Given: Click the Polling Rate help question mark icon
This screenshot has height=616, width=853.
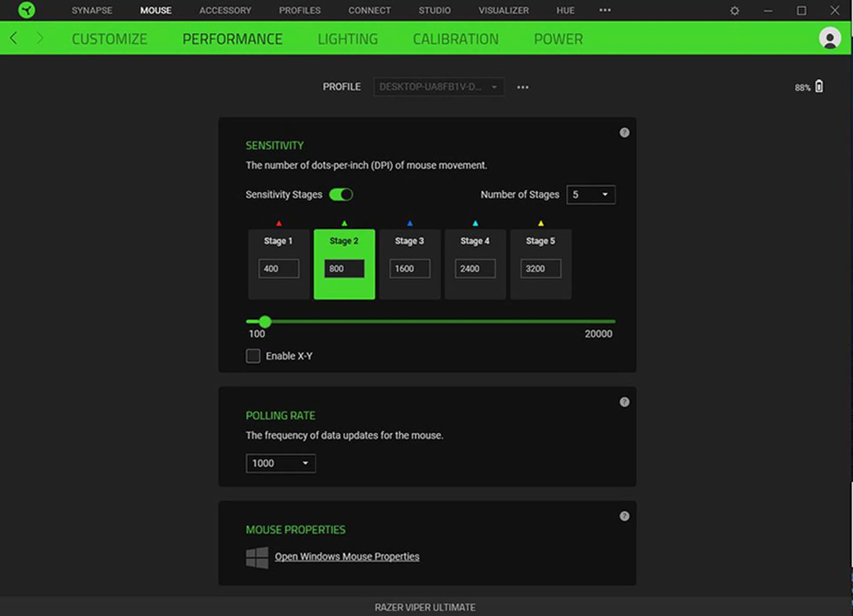Looking at the screenshot, I should [x=624, y=402].
